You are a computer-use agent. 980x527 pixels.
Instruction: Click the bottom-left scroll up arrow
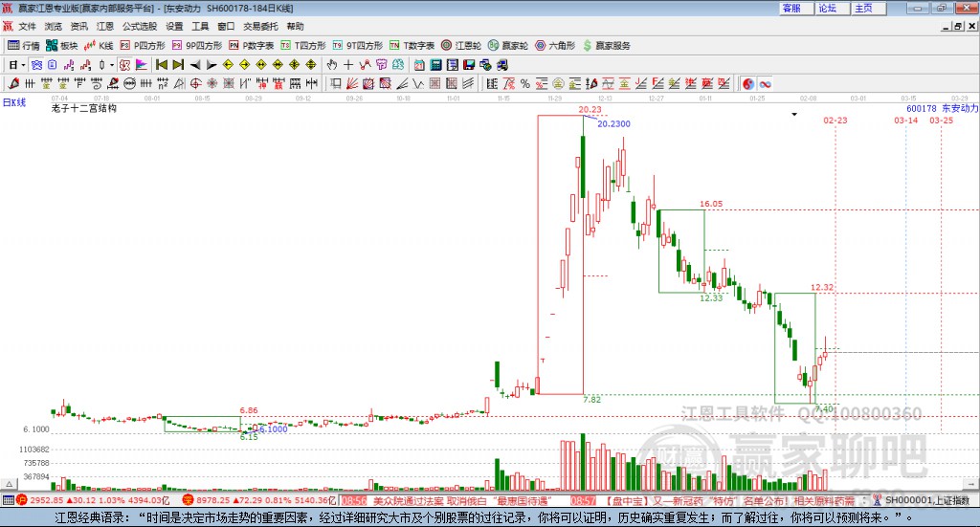pyautogui.click(x=9, y=484)
